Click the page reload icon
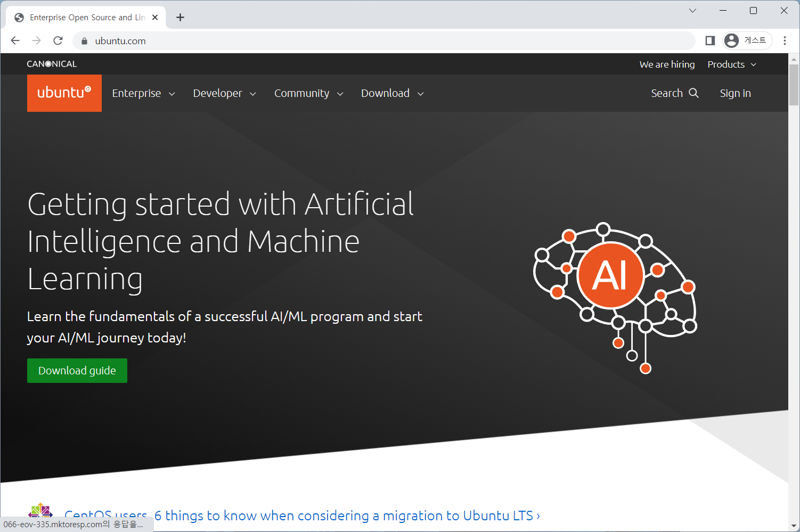The width and height of the screenshot is (800, 532). click(58, 40)
